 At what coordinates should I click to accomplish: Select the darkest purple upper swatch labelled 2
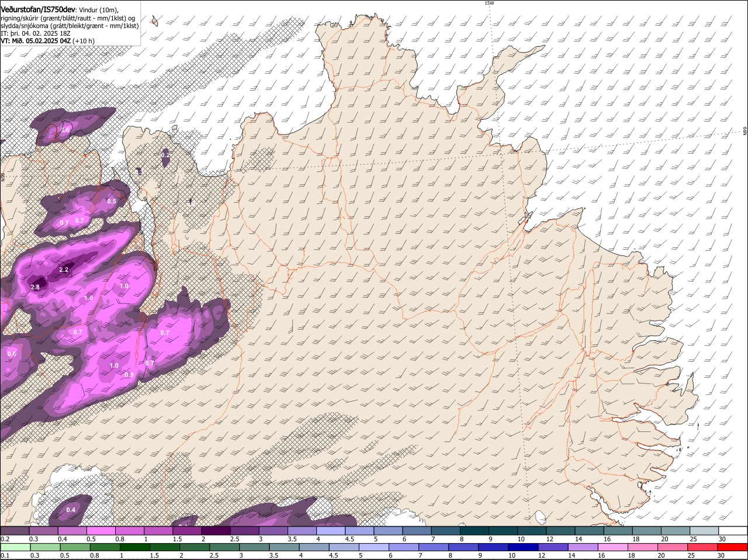[216, 530]
